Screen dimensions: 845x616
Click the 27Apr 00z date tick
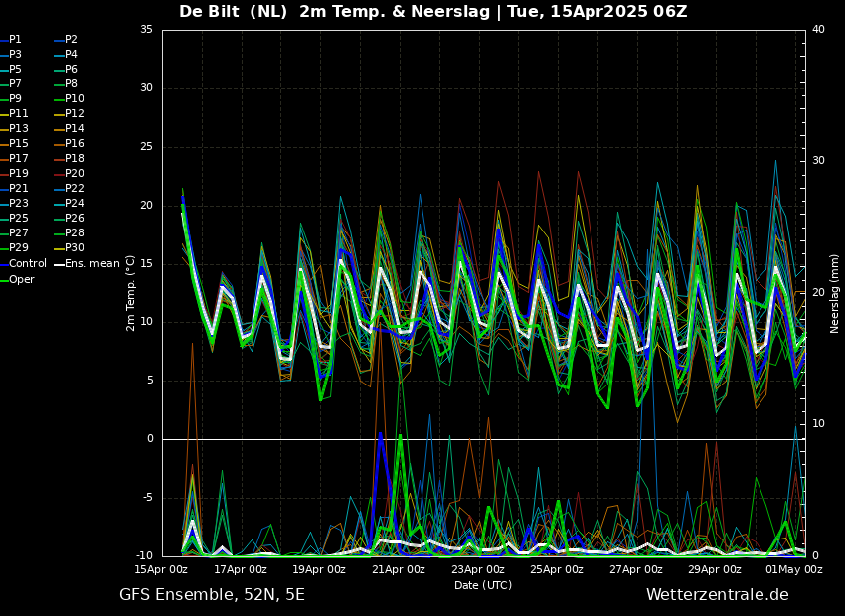[x=636, y=569]
